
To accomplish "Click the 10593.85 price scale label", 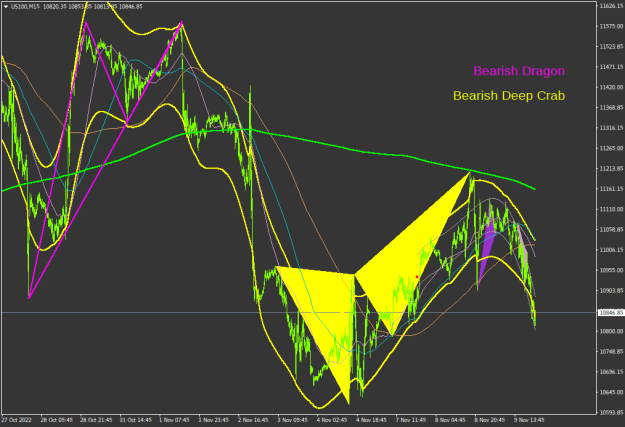I will point(611,412).
